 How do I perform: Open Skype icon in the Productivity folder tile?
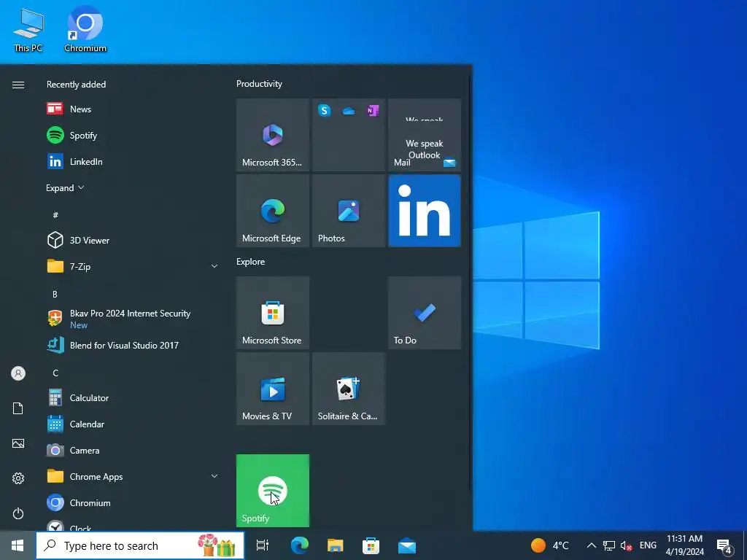(x=325, y=111)
